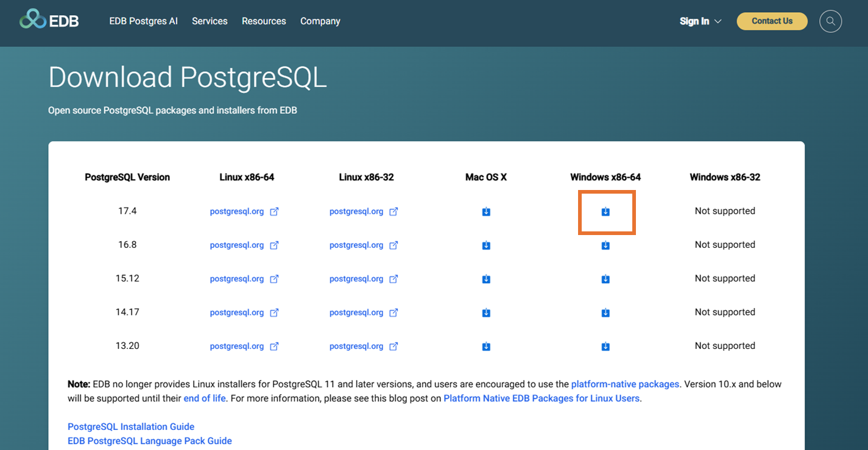Screen dimensions: 868x450
Task: Click Not supported in the 17.4 row
Action: [725, 211]
